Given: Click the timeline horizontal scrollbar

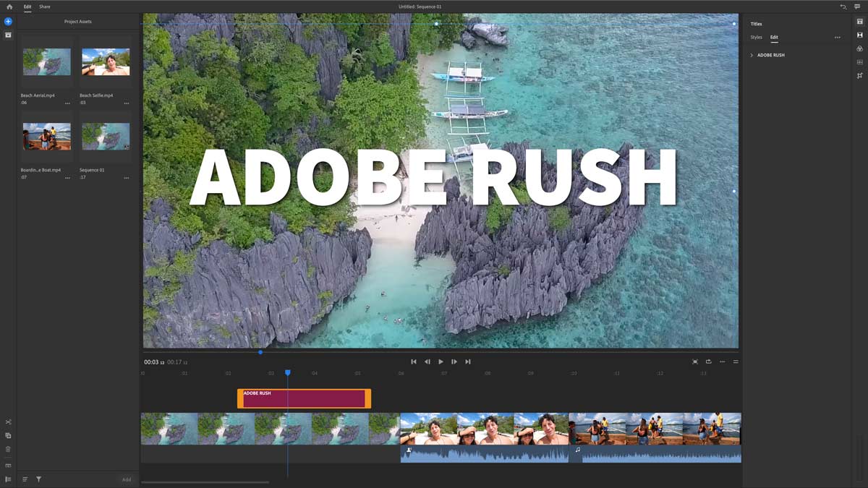Looking at the screenshot, I should pyautogui.click(x=205, y=482).
